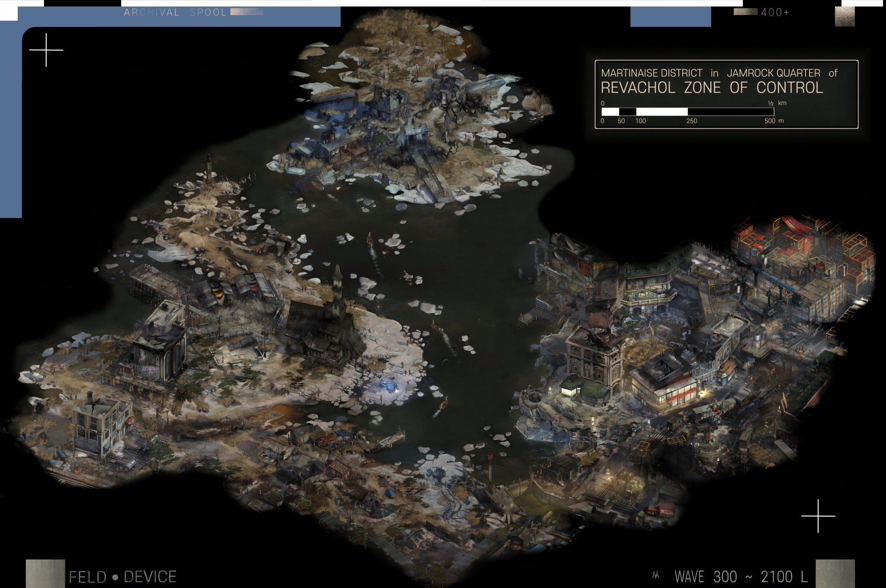Screen dimensions: 886x588
Task: Click the top-left white crosshair marker
Action: click(x=46, y=50)
